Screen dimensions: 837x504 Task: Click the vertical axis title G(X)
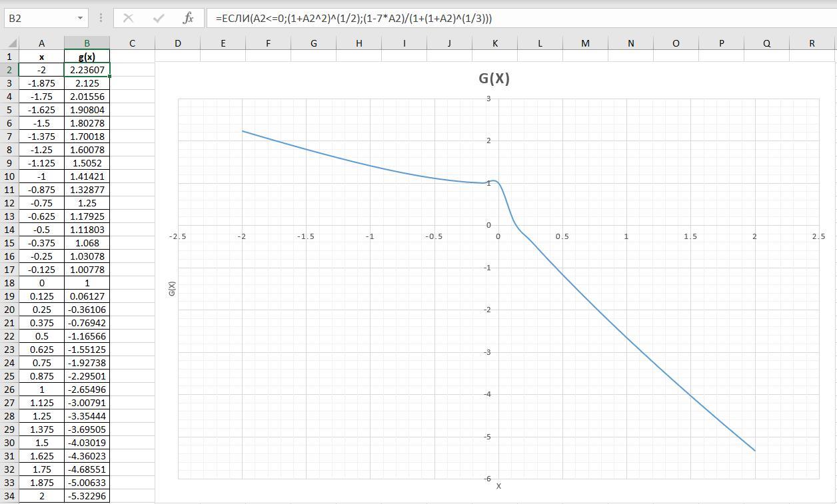click(x=172, y=288)
